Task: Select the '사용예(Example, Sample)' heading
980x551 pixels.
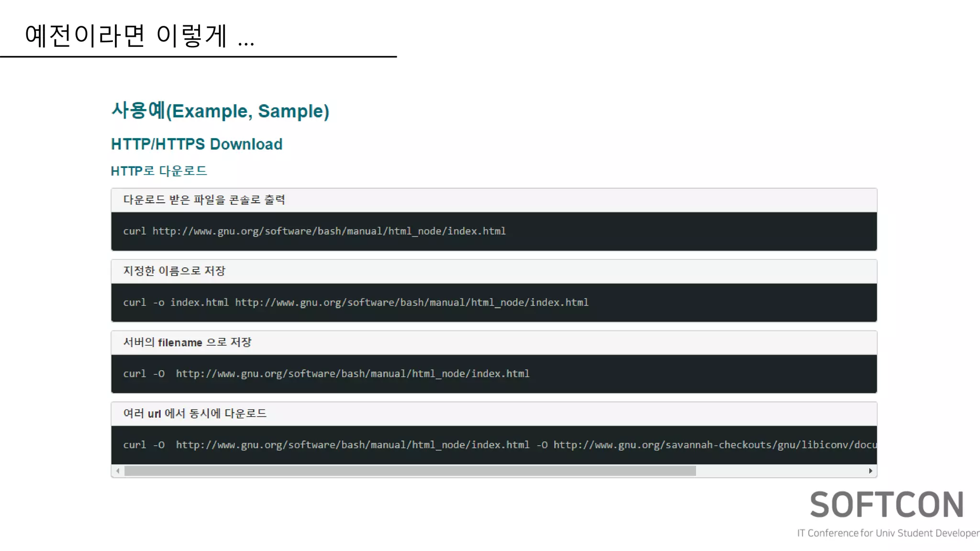Action: 220,111
